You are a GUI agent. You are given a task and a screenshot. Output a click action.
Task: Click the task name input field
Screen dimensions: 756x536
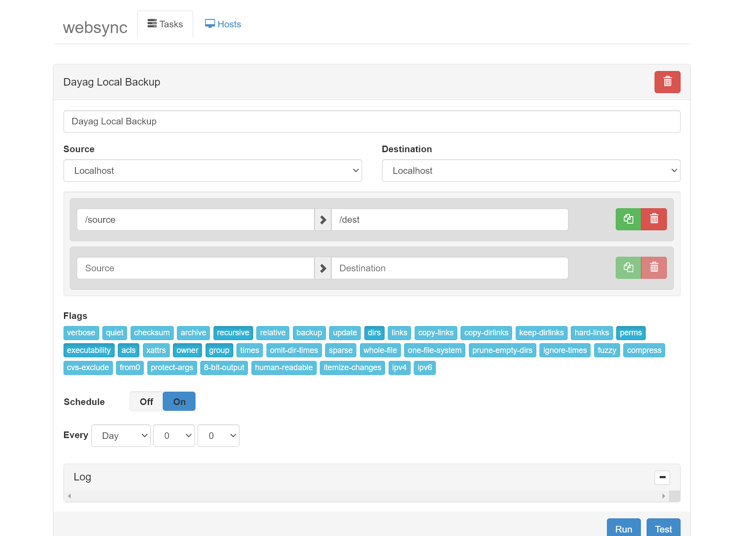pos(371,122)
